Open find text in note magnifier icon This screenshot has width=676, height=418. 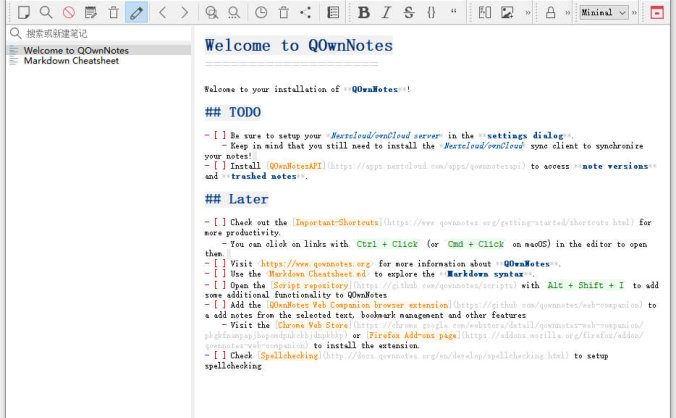tap(211, 12)
